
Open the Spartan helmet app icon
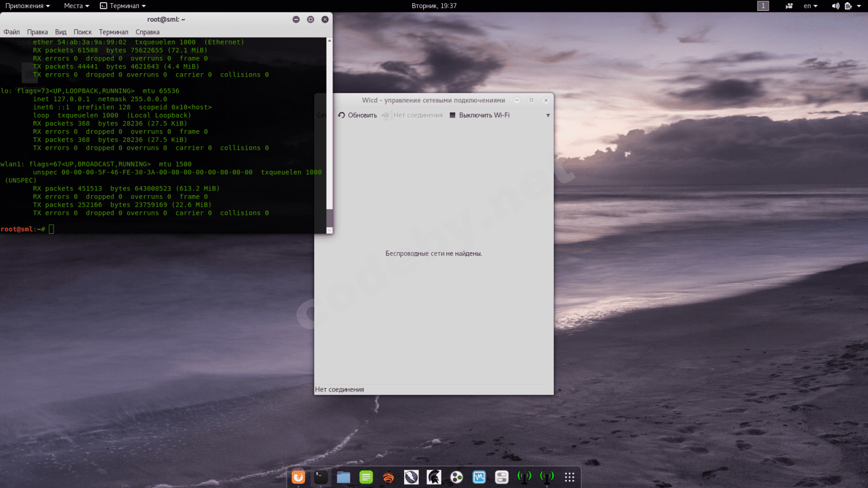coord(433,477)
